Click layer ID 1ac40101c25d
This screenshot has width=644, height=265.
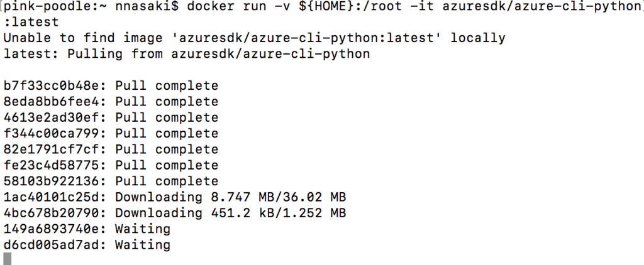[x=52, y=197]
